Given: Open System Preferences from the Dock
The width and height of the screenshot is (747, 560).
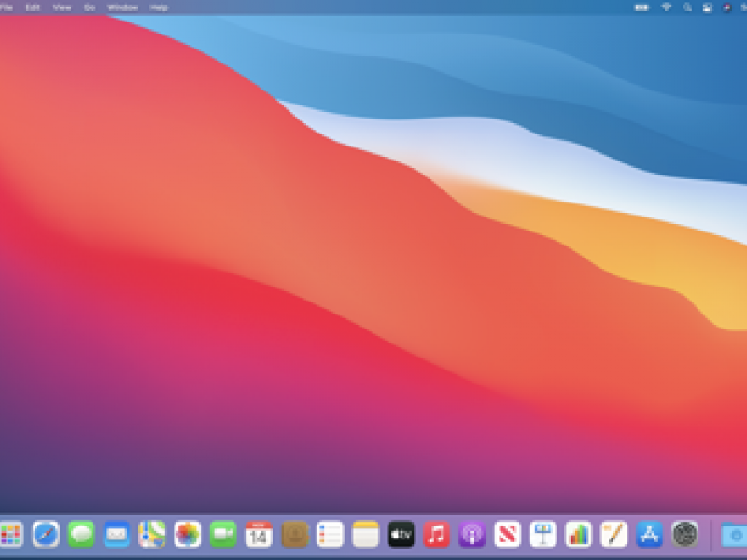Looking at the screenshot, I should point(685,534).
